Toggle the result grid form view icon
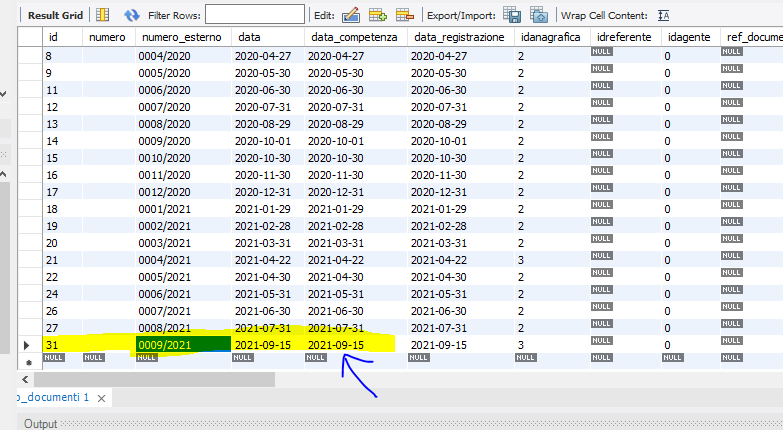Image resolution: width=783 pixels, height=430 pixels. (102, 15)
